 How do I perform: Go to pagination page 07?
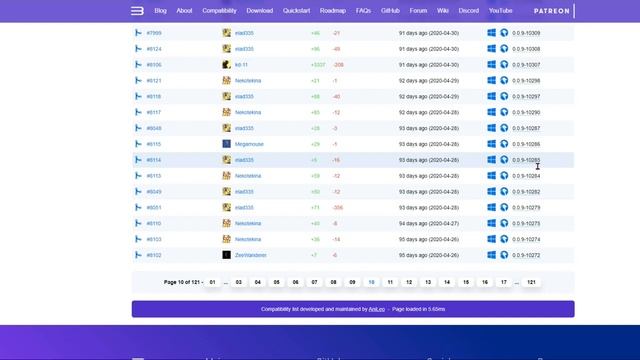(x=314, y=282)
